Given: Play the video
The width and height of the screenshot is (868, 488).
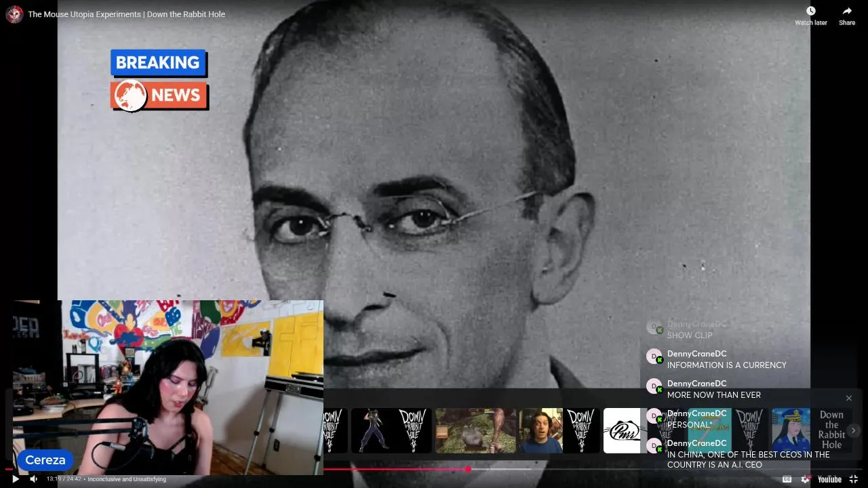Looking at the screenshot, I should click(x=16, y=479).
